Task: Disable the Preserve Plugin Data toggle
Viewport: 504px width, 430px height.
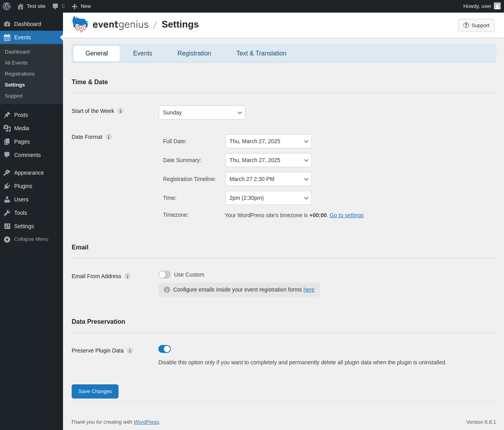Action: coord(165,349)
